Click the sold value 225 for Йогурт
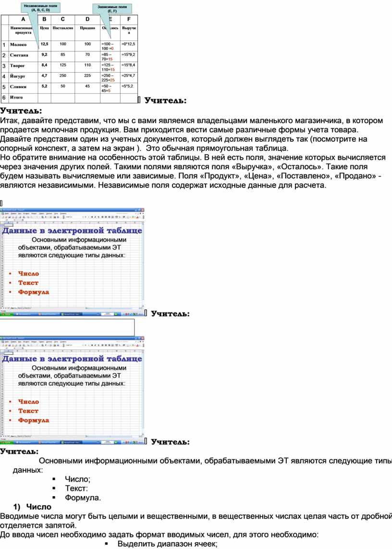Image resolution: width=392 pixels, height=549 pixels. pyautogui.click(x=87, y=78)
